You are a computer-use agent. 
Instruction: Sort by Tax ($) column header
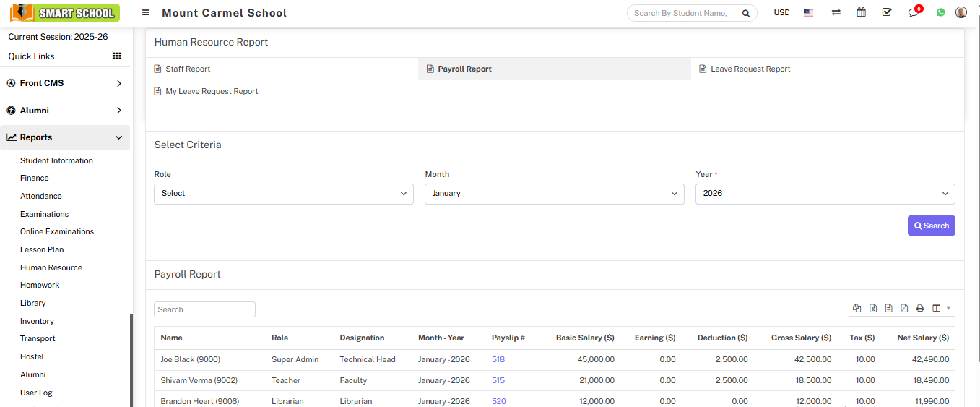pos(862,338)
